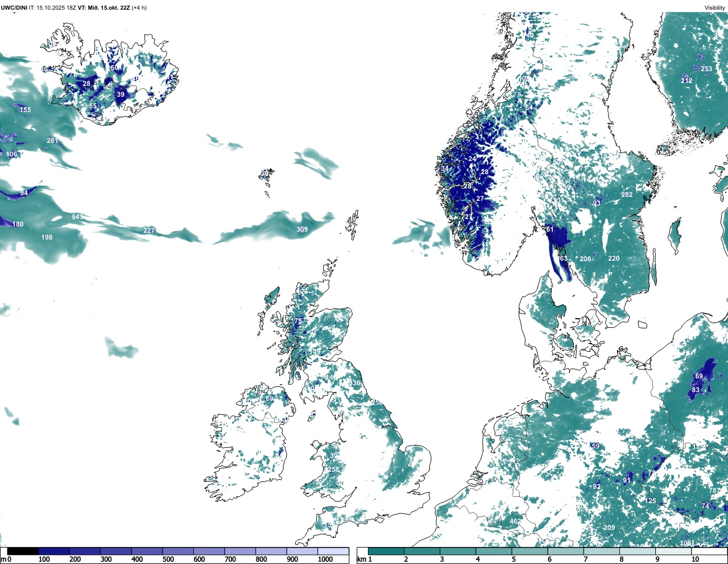728x564 pixels.
Task: Select the '253' value over Finland
Action: tap(706, 69)
